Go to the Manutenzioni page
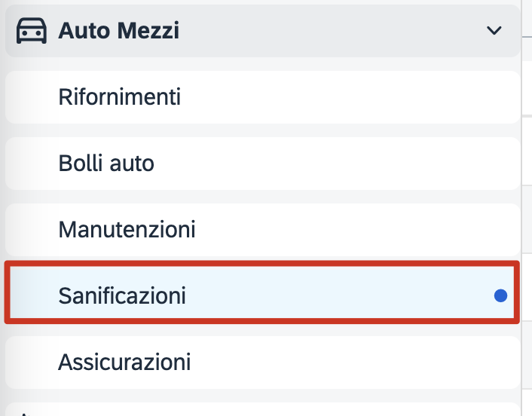This screenshot has width=532, height=416. [x=262, y=230]
